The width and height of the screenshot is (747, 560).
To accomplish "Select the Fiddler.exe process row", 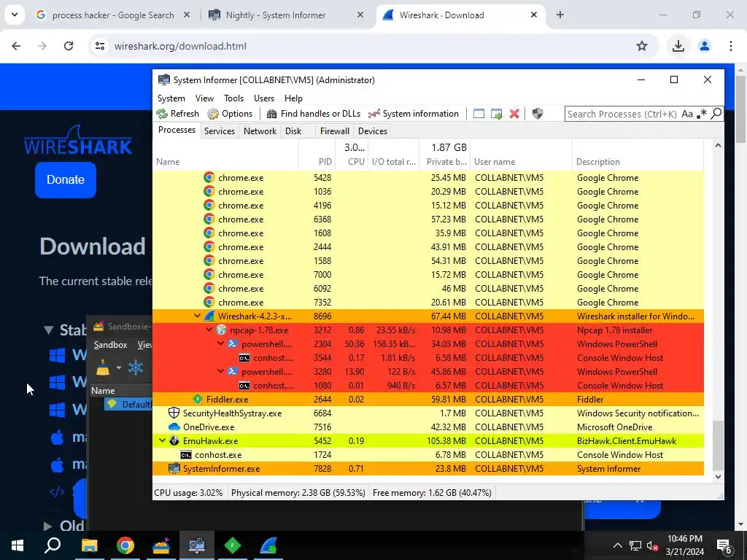I will click(x=428, y=400).
